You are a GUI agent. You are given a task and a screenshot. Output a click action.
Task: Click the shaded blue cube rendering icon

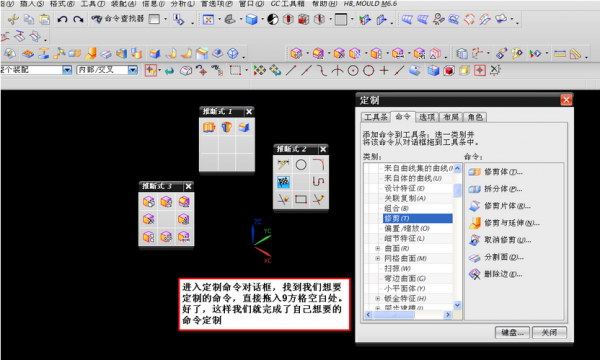pyautogui.click(x=251, y=19)
